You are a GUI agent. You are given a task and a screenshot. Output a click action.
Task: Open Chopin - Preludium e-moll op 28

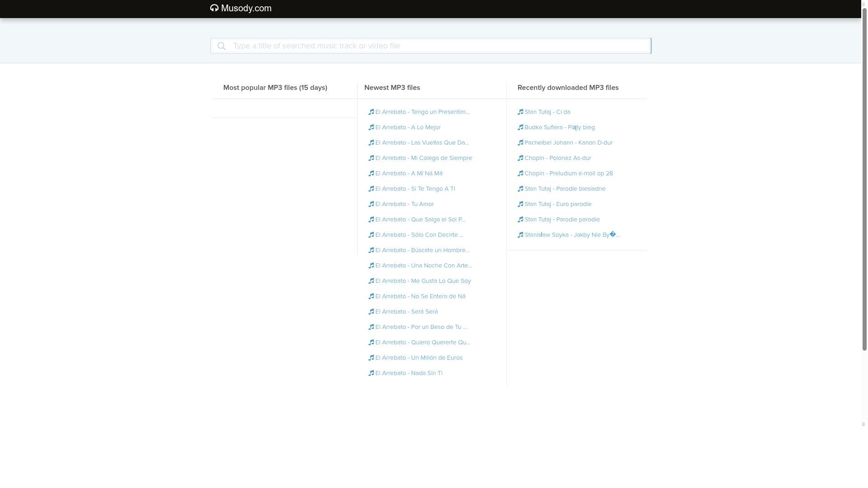point(568,174)
